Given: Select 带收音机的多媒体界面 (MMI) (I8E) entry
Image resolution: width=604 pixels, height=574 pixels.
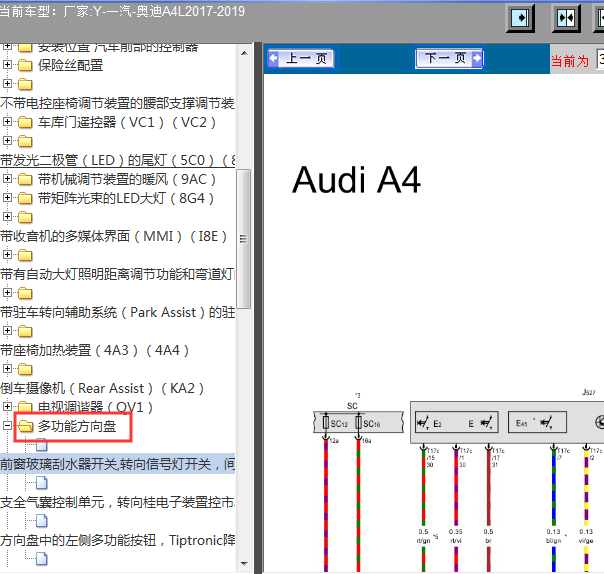Looking at the screenshot, I should coord(114,236).
